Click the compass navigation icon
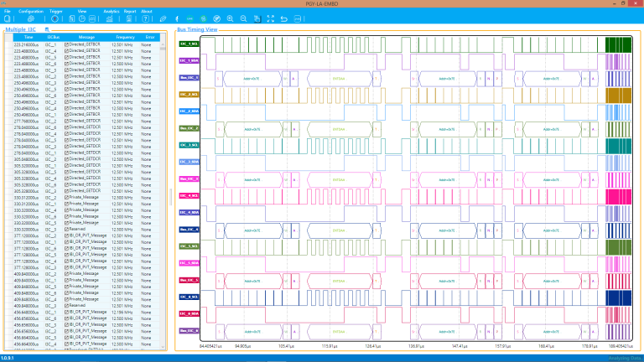This screenshot has height=362, width=644. click(x=217, y=19)
